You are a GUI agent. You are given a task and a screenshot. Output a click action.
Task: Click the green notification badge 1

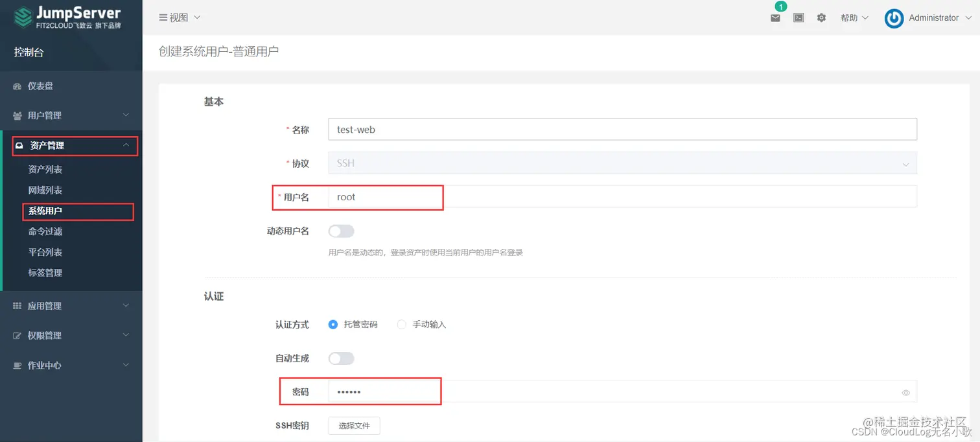click(781, 6)
